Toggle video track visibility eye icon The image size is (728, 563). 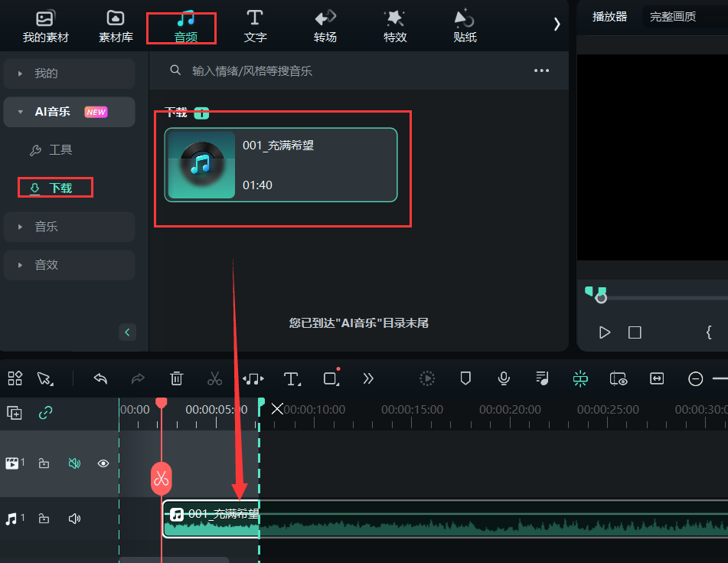point(103,463)
